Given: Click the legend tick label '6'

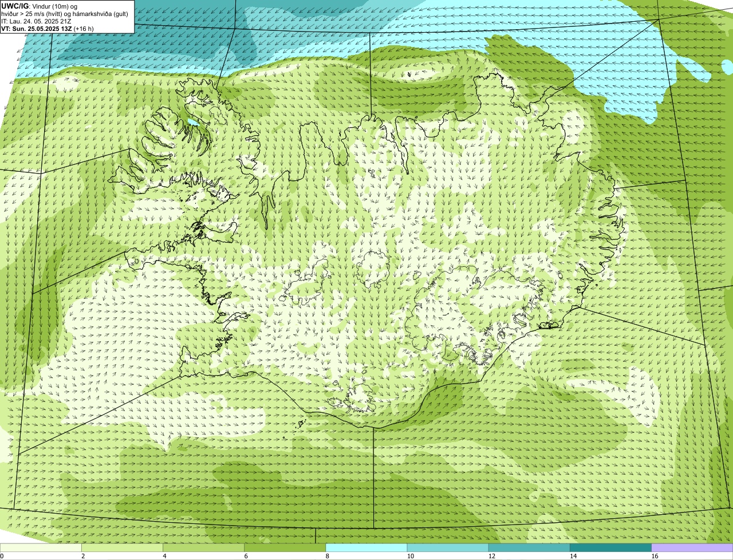Looking at the screenshot, I should [x=246, y=556].
